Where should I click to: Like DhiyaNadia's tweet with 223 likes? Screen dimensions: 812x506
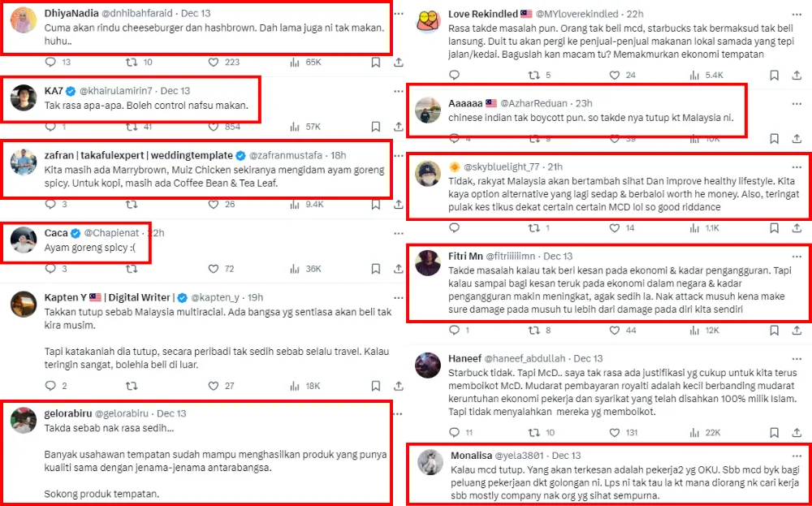coord(214,62)
